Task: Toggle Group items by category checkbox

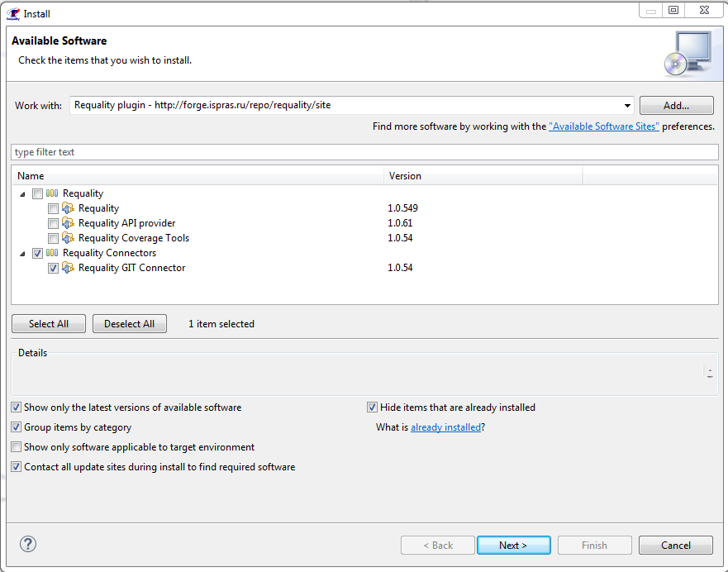Action: (x=17, y=427)
